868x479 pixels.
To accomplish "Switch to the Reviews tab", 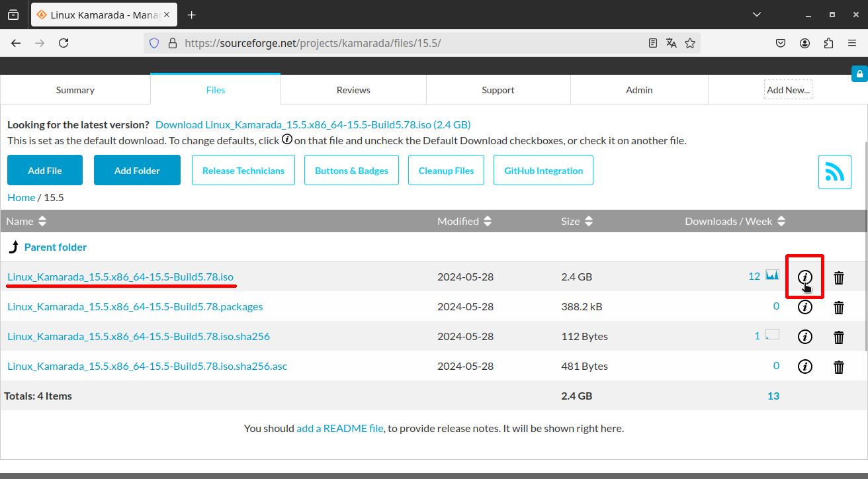I will 353,90.
